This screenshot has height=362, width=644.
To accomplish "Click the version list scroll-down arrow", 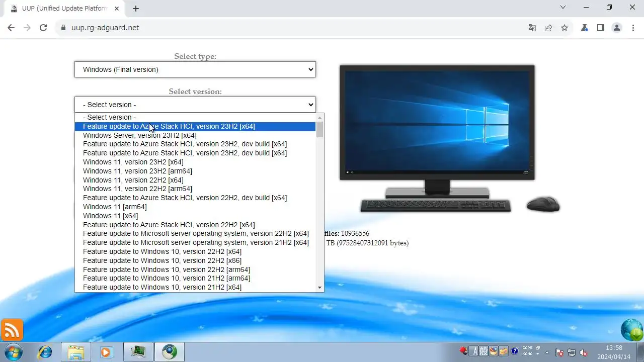I will coord(319,288).
